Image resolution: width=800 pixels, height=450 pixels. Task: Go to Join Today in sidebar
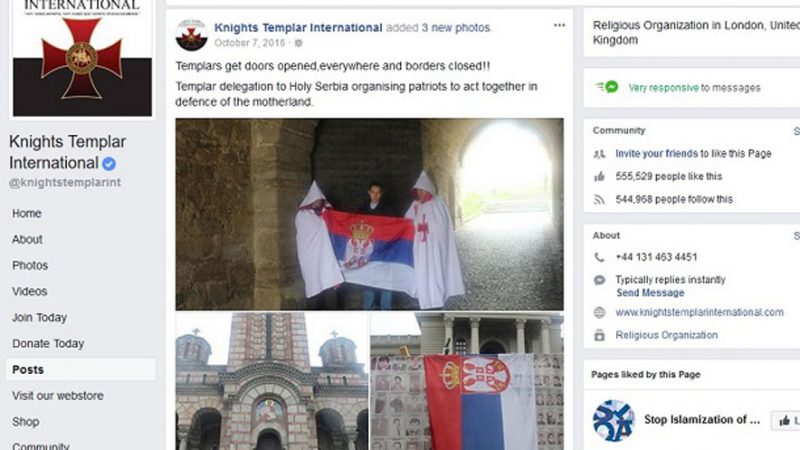pos(40,317)
